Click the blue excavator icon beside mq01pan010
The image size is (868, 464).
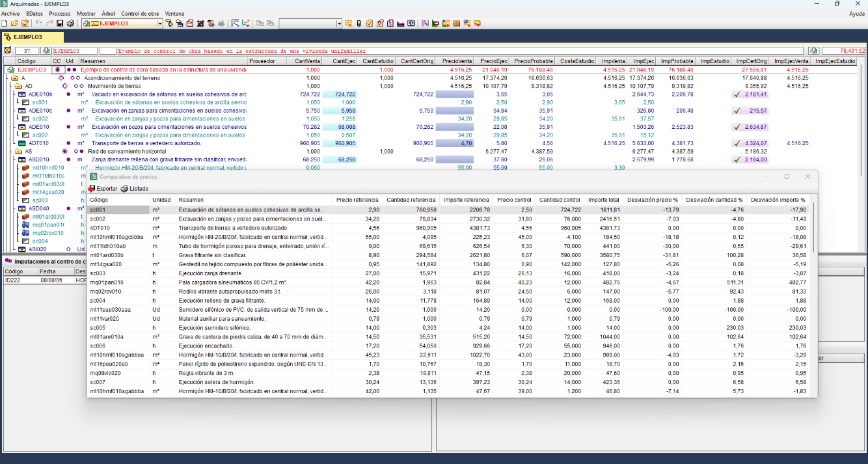26,225
